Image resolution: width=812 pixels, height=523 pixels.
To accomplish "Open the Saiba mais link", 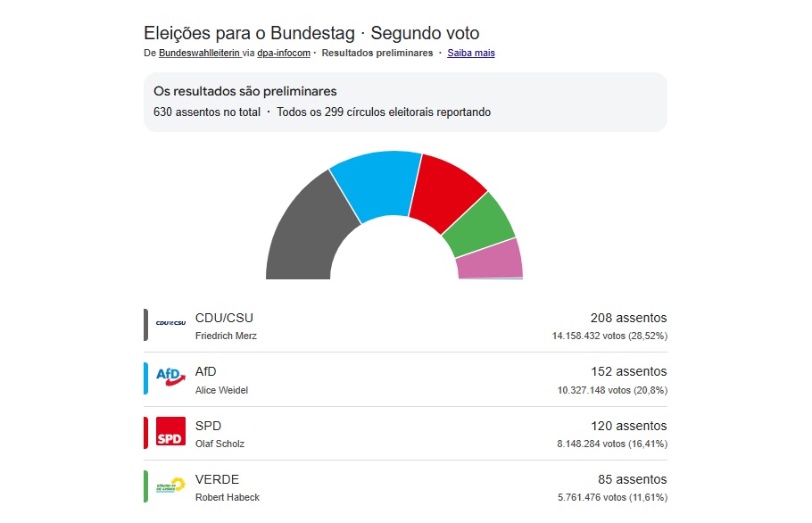I will click(470, 53).
